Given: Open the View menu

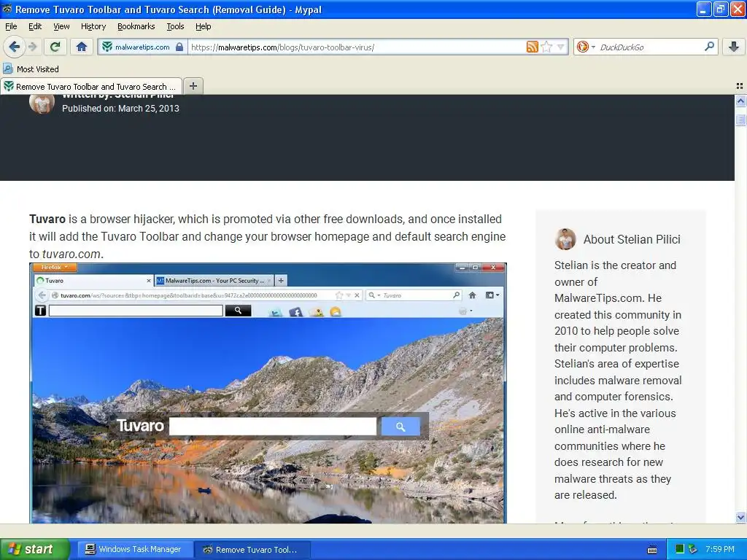Looking at the screenshot, I should (61, 27).
